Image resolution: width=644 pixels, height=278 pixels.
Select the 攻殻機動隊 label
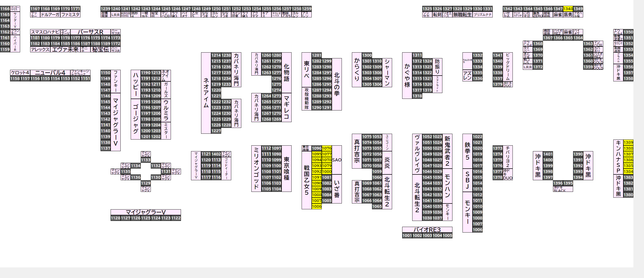click(x=307, y=99)
